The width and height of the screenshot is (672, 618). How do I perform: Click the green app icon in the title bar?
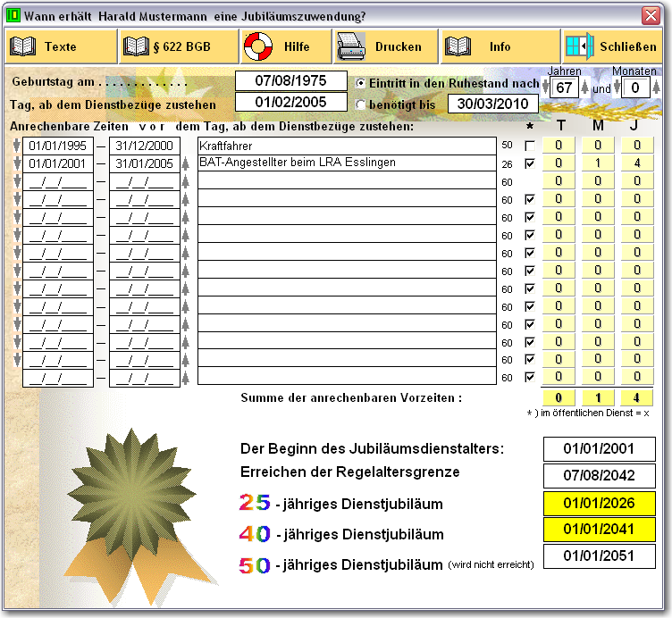pyautogui.click(x=13, y=15)
